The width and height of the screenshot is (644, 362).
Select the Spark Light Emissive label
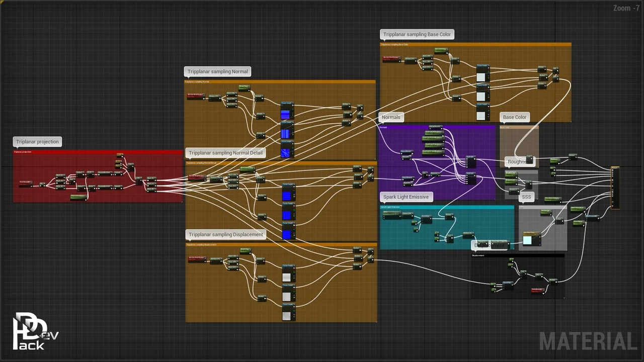tap(406, 197)
